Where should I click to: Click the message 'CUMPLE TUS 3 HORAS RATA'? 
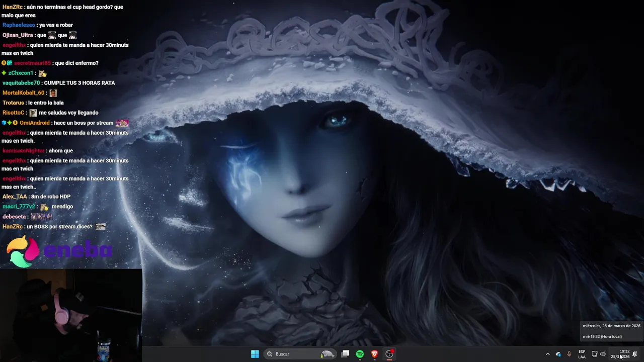pyautogui.click(x=79, y=83)
